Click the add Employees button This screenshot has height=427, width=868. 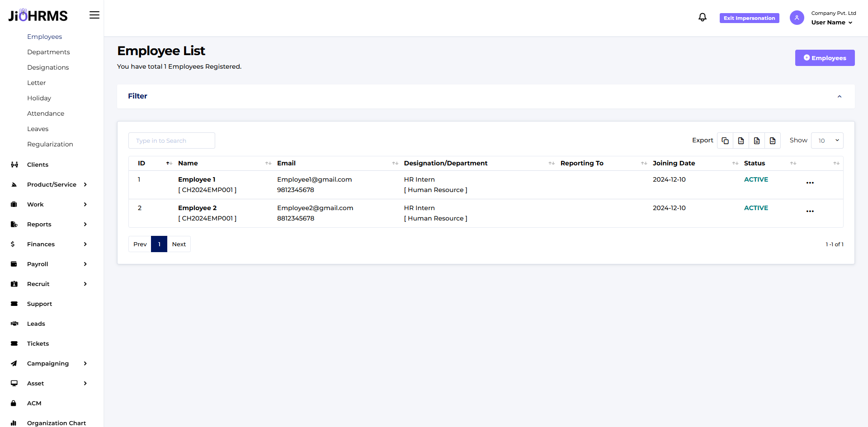[825, 58]
